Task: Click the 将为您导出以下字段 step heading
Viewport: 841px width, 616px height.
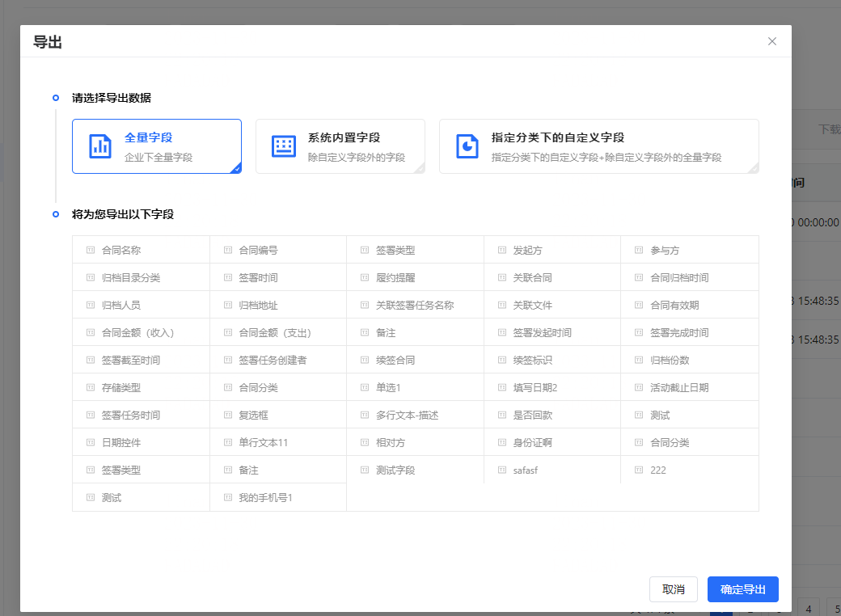Action: click(123, 214)
